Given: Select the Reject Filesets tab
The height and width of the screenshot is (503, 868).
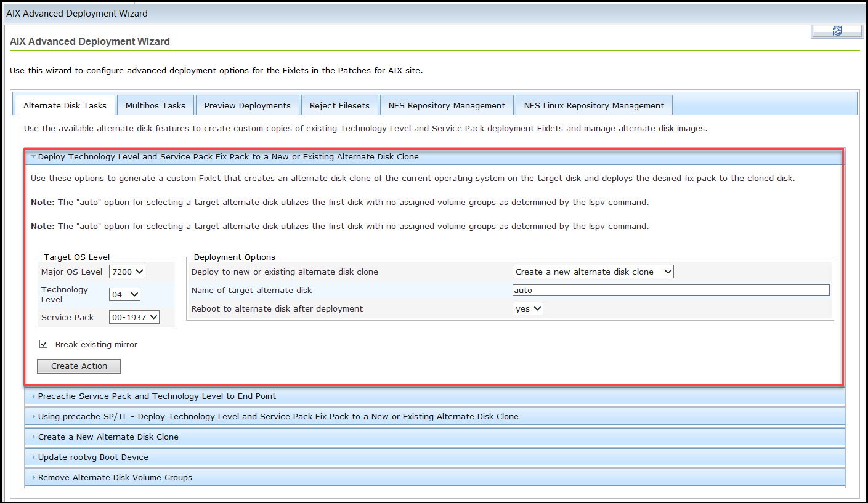Looking at the screenshot, I should (339, 105).
